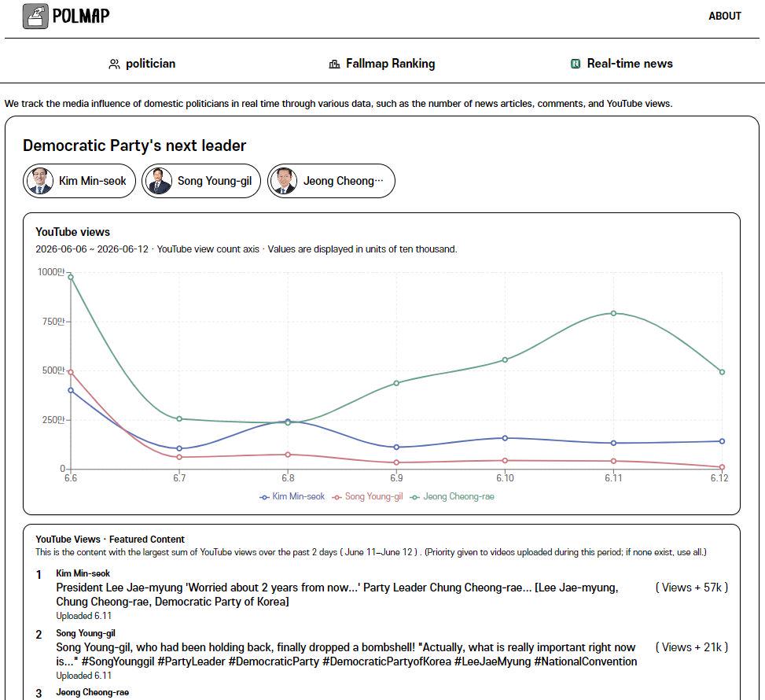Image resolution: width=765 pixels, height=700 pixels.
Task: Click the 1000만 y-axis label
Action: [x=51, y=272]
